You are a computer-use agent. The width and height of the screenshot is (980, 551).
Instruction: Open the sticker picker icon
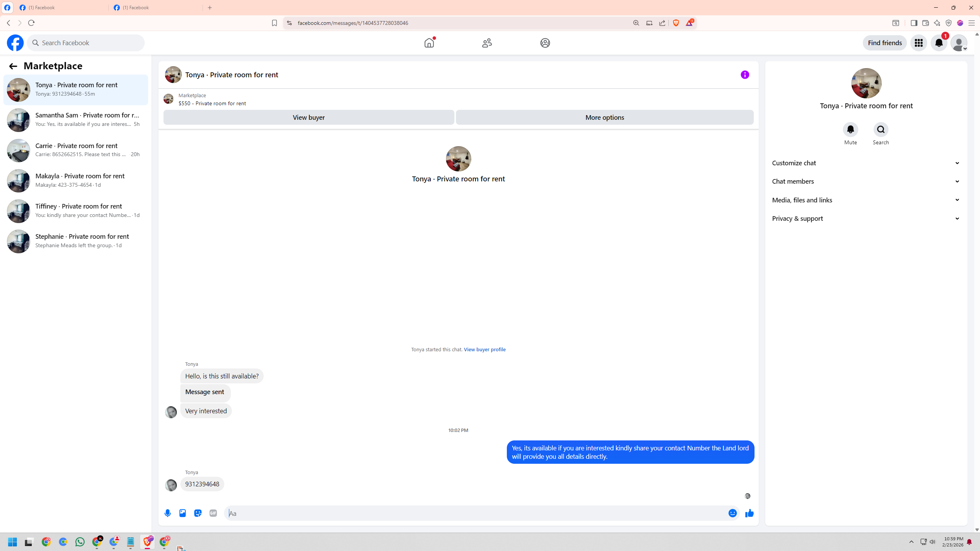click(198, 513)
